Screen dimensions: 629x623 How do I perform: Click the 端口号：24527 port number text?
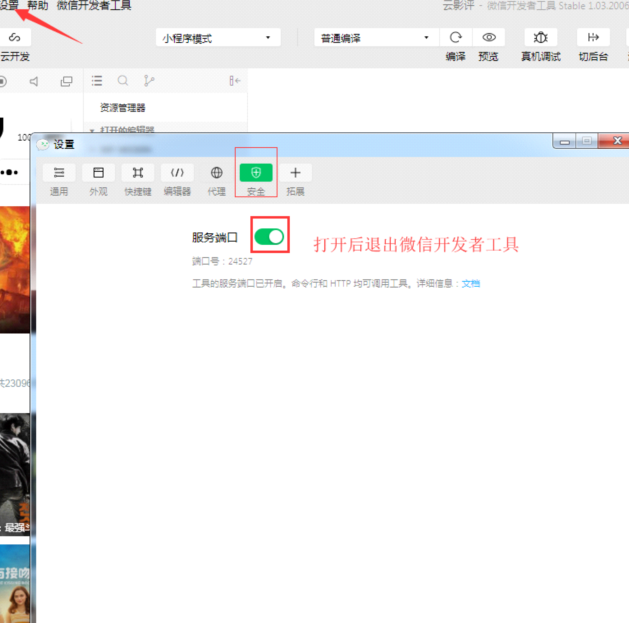coord(222,262)
